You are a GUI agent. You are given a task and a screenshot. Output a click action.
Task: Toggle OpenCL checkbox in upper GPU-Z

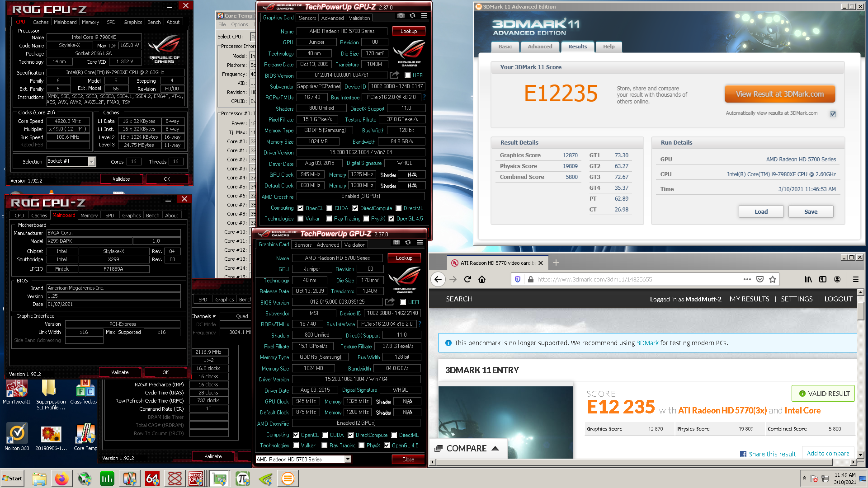pyautogui.click(x=300, y=208)
